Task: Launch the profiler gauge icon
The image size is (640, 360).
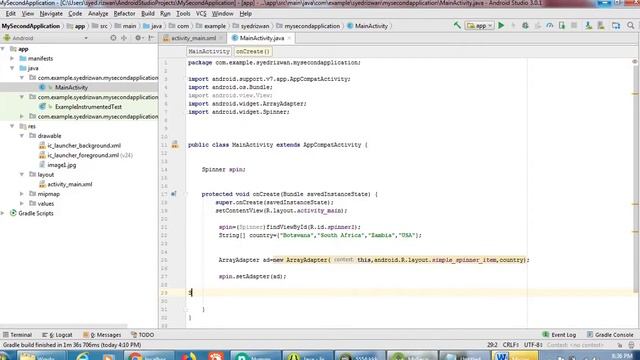Action: pos(550,26)
